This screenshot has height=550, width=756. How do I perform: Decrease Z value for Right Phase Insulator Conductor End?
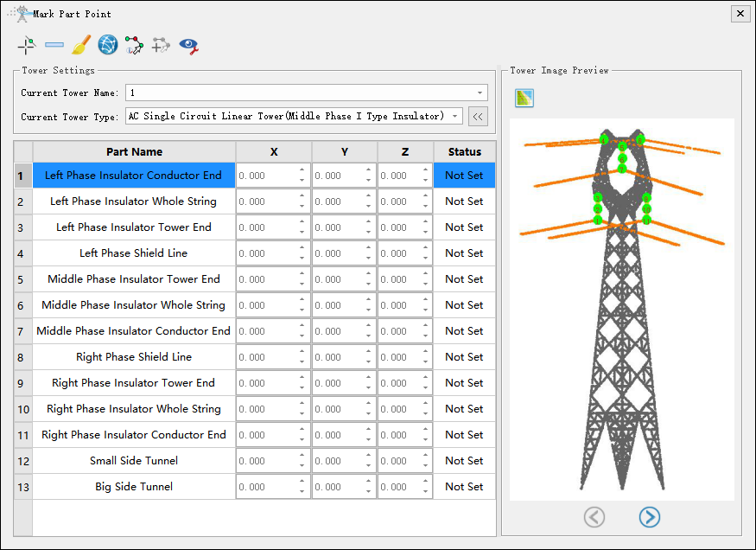425,440
